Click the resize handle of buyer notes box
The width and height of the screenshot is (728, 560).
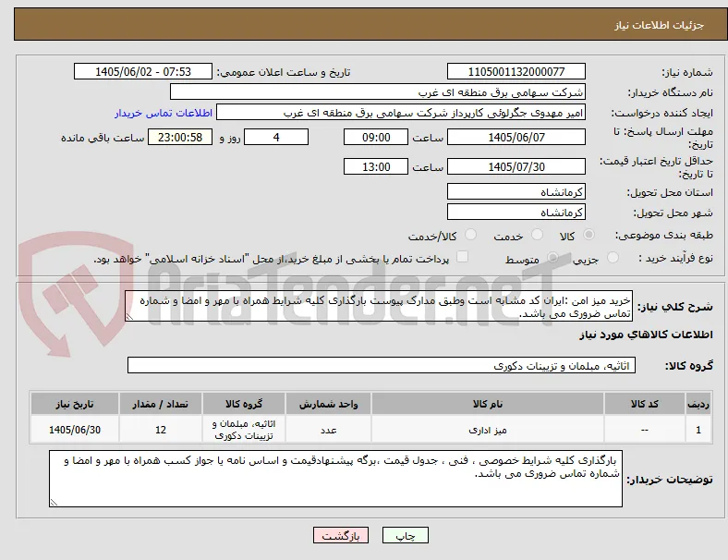pyautogui.click(x=54, y=502)
